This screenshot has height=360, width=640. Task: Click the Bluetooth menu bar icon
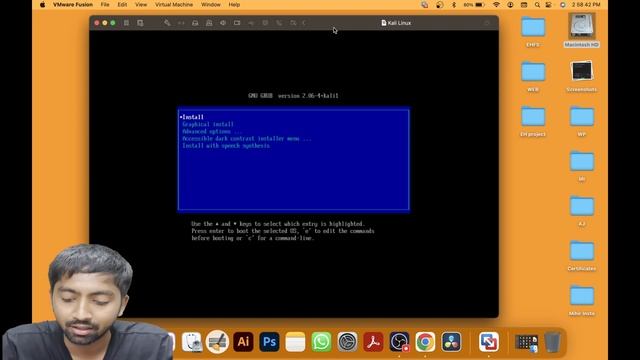[453, 5]
